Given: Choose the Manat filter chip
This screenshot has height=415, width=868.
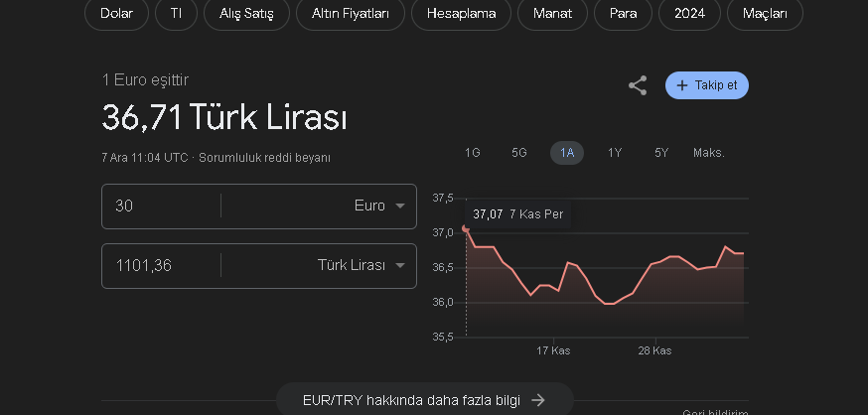Looking at the screenshot, I should pos(552,13).
